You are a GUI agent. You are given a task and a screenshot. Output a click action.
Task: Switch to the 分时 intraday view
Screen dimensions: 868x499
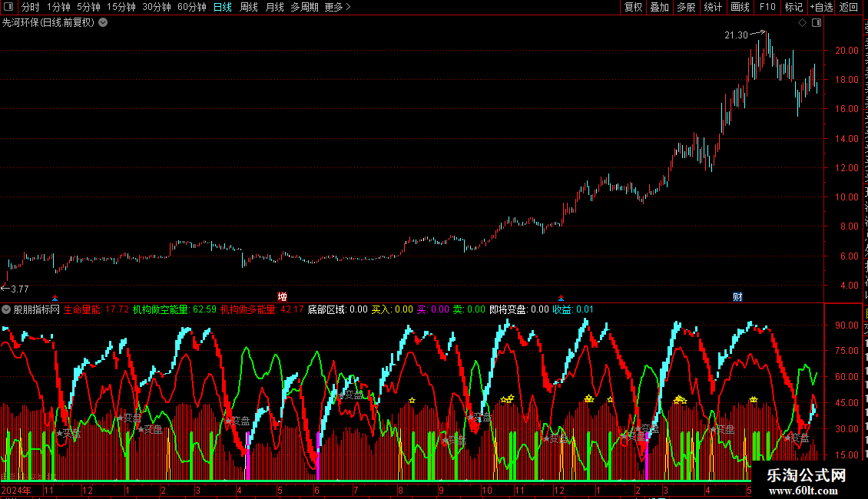pos(31,7)
